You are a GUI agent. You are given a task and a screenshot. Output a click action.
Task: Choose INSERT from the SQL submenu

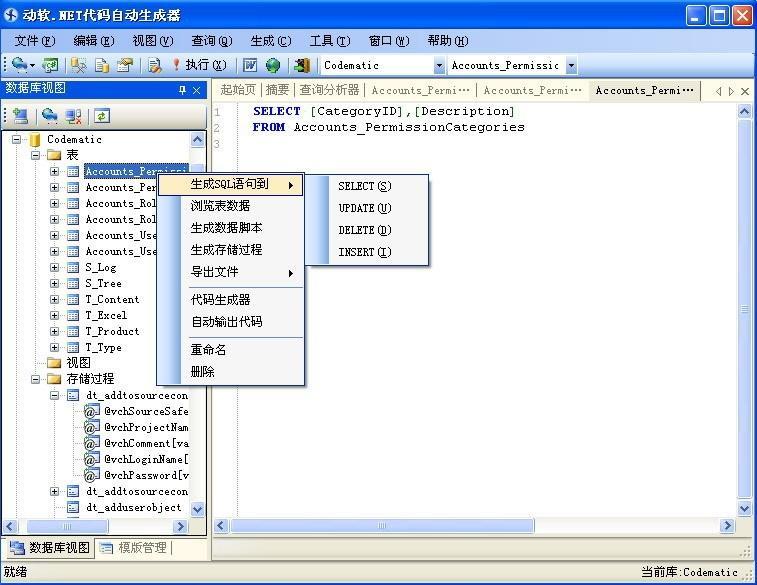364,252
